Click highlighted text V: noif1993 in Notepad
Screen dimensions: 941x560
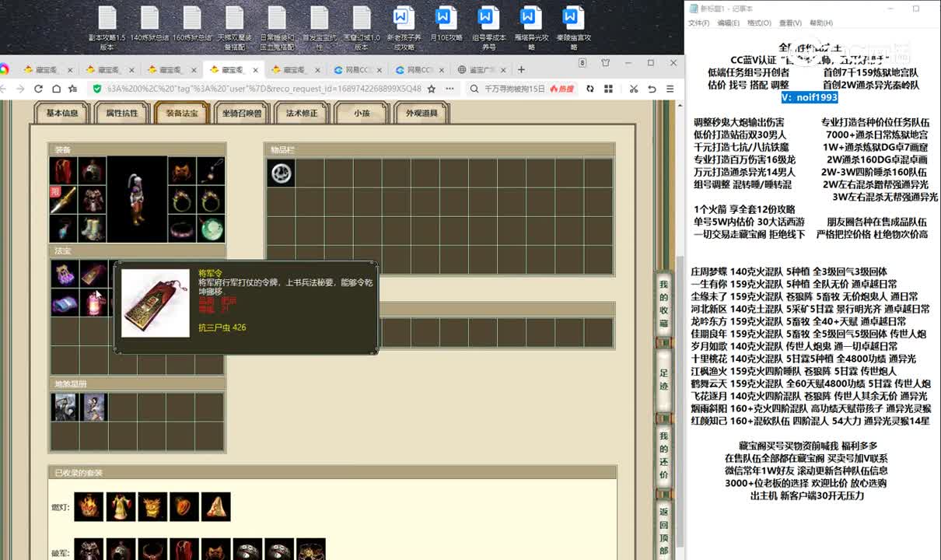(810, 97)
